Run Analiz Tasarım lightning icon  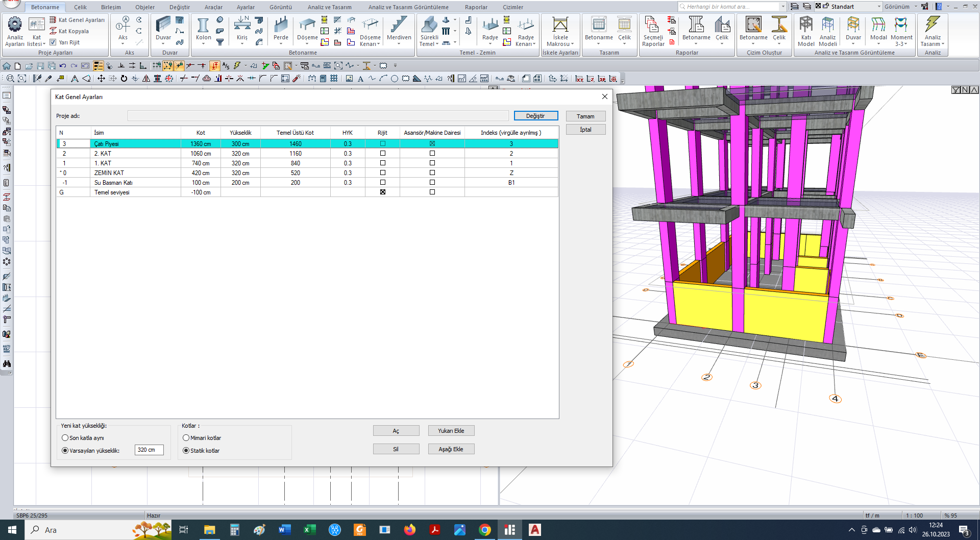[x=933, y=24]
